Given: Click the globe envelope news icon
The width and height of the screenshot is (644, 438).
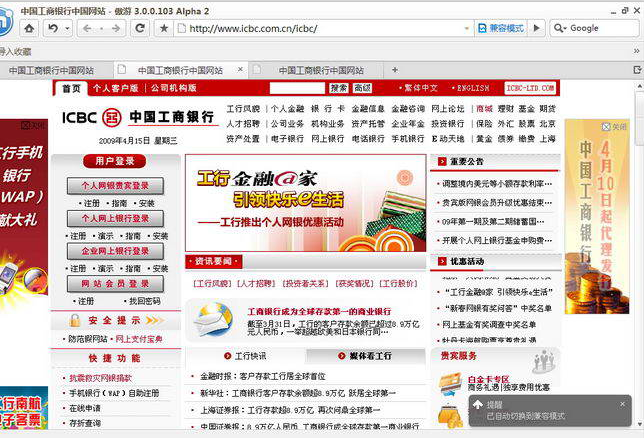Looking at the screenshot, I should point(214,320).
